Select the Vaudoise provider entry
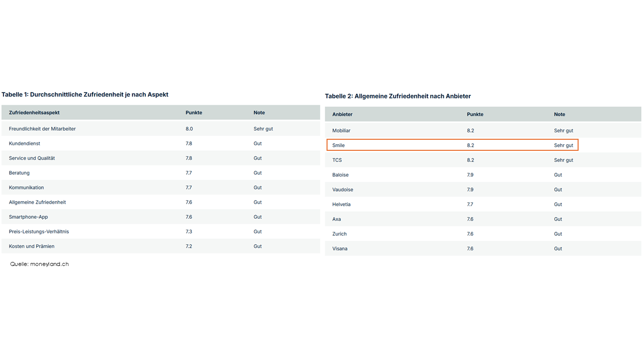Screen dimensions: 644x362 [x=343, y=190]
